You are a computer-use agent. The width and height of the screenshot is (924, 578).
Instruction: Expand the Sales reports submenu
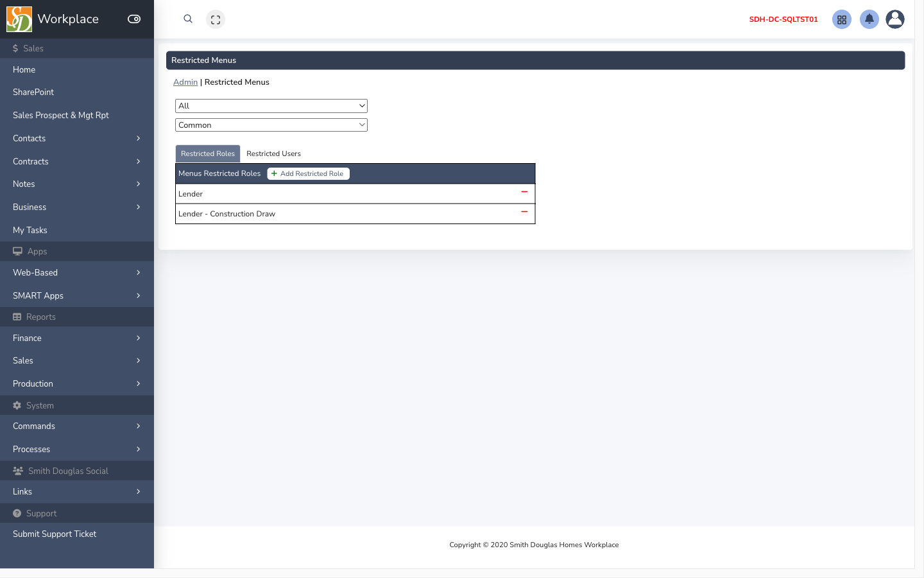[x=77, y=360]
